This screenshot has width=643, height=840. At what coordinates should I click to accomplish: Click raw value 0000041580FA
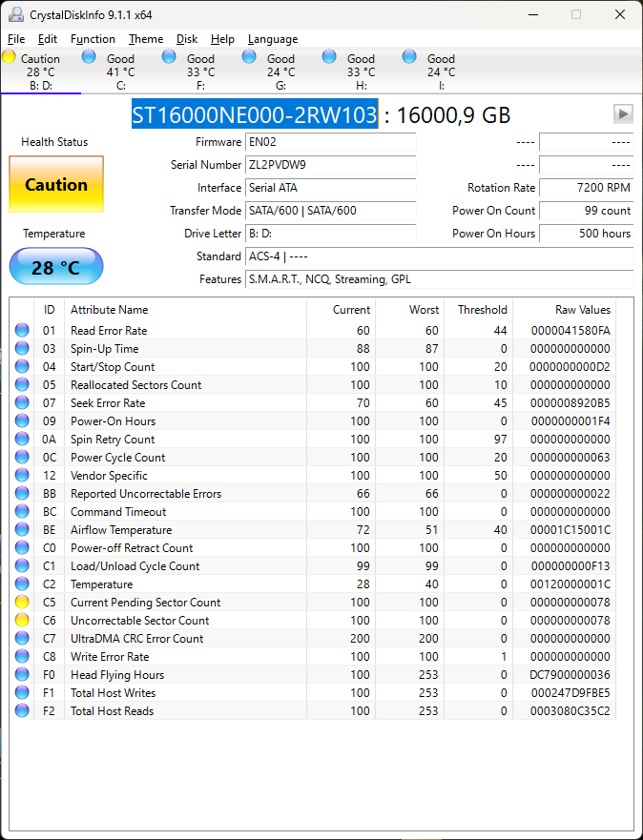click(x=570, y=331)
